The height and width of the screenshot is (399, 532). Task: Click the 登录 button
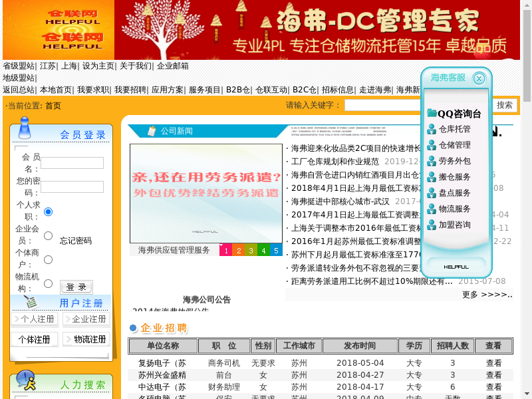coord(76,287)
